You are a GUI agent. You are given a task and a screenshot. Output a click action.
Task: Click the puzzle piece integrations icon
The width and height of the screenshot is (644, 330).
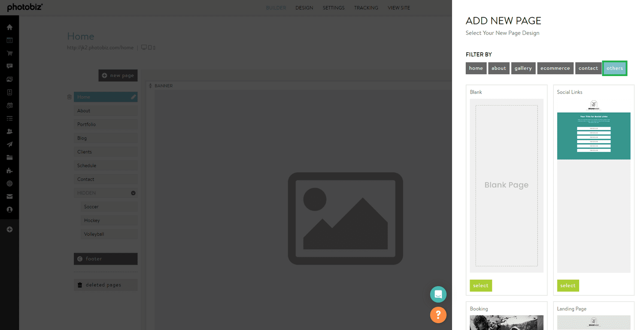9,171
